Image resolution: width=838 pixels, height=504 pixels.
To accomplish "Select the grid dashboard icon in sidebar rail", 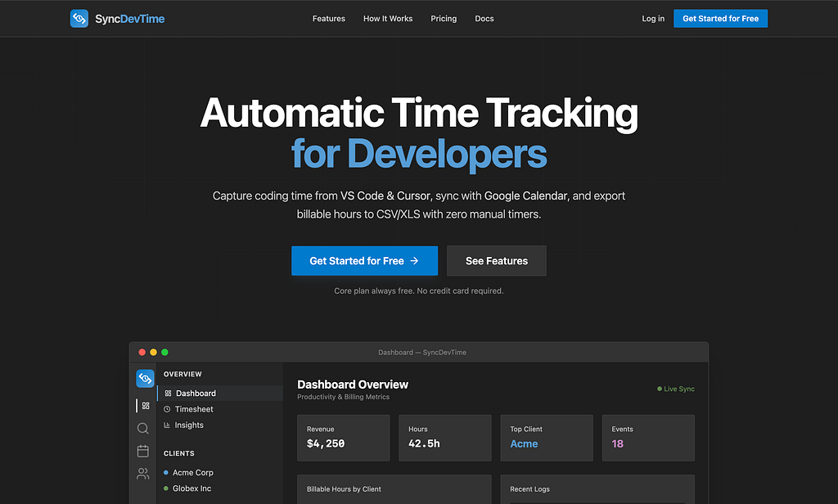I will point(146,406).
